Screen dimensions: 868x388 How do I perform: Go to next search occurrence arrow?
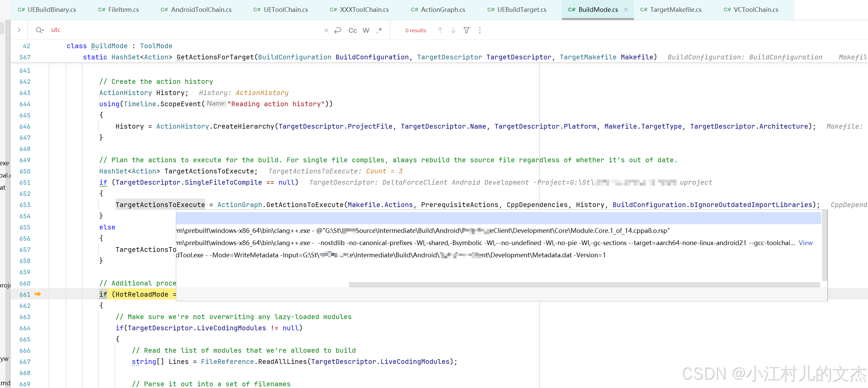click(453, 30)
